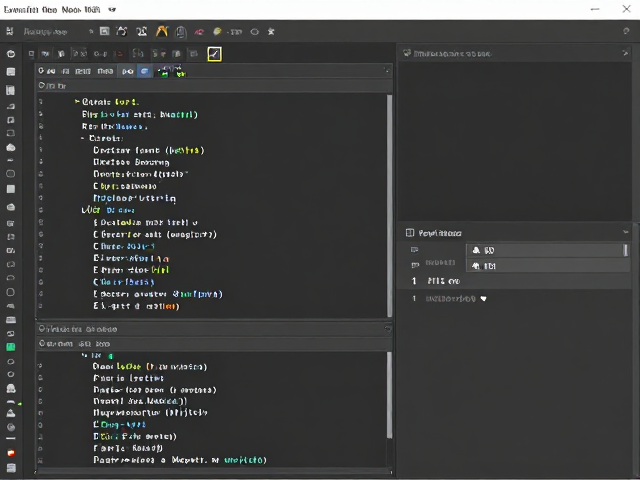Click the green square icon in left sidebar

point(11,347)
